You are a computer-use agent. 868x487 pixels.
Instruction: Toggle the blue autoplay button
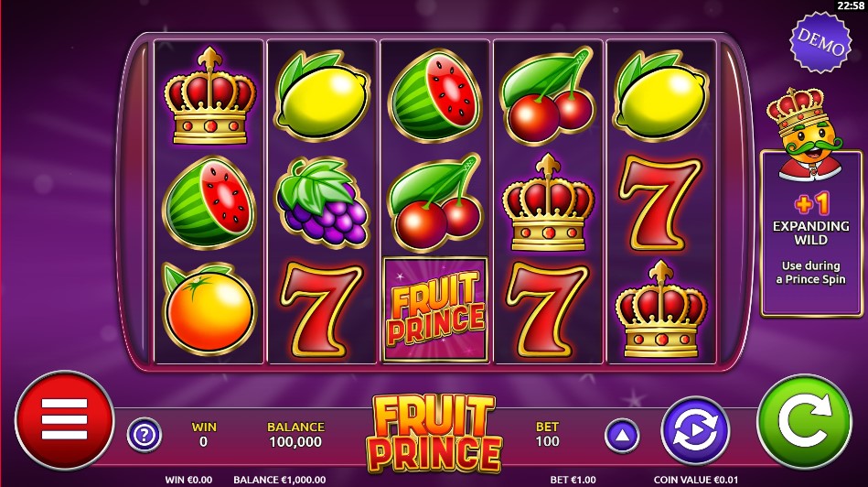695,430
